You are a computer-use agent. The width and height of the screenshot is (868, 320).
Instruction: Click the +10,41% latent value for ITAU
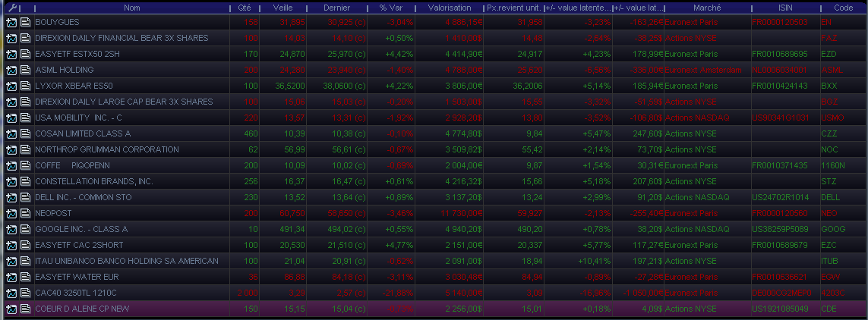(593, 261)
